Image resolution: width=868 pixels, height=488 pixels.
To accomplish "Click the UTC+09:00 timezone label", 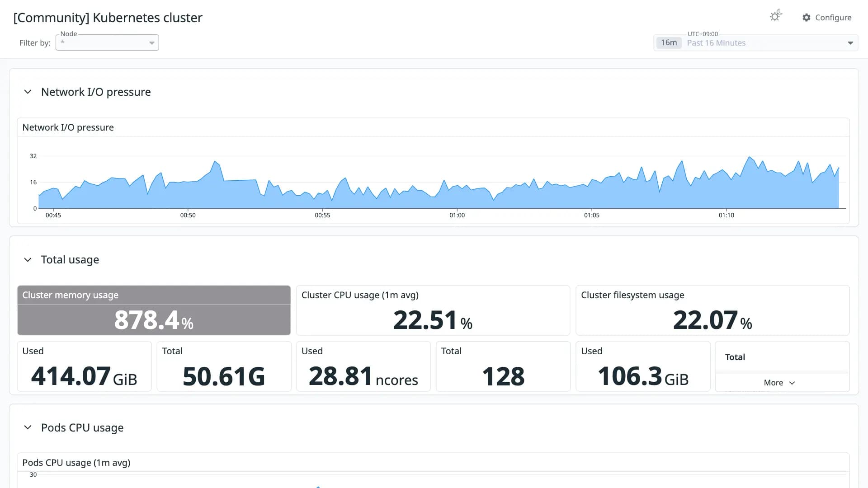I will click(x=703, y=34).
